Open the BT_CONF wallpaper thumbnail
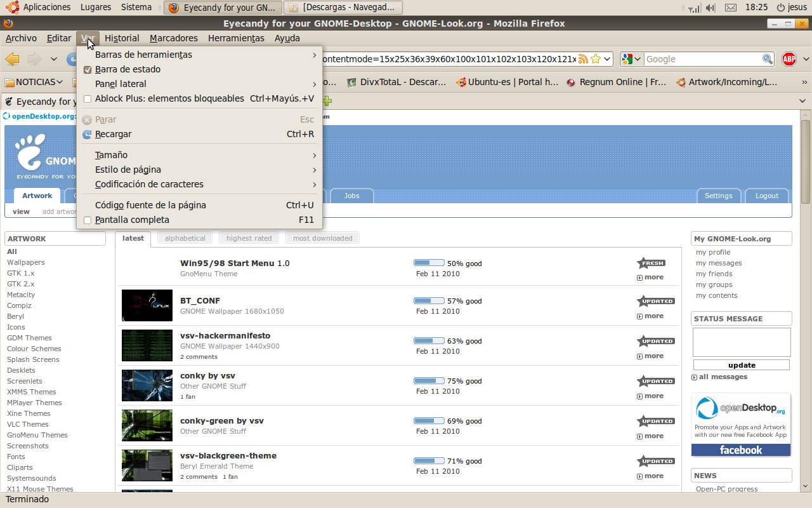Image resolution: width=812 pixels, height=508 pixels. point(147,305)
